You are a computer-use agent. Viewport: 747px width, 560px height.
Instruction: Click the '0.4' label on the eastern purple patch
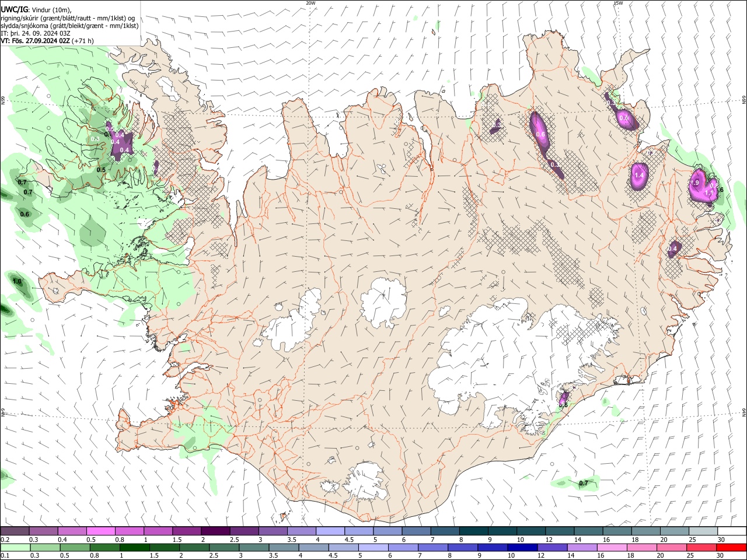click(673, 249)
